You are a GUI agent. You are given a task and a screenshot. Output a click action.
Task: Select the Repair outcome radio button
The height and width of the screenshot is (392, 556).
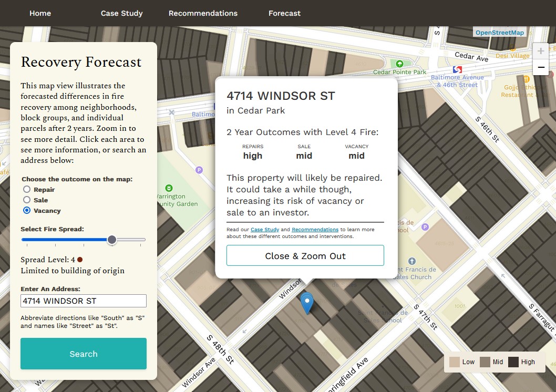[x=27, y=189]
